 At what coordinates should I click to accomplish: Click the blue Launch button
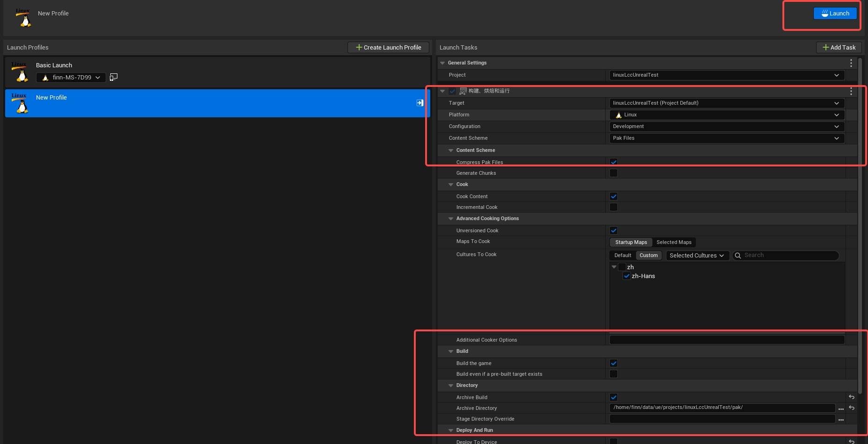[835, 14]
